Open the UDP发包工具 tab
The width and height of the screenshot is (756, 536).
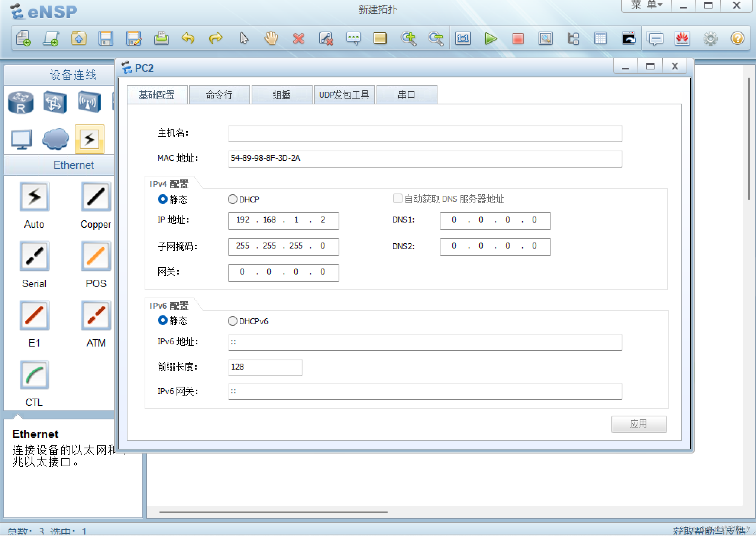click(x=344, y=95)
